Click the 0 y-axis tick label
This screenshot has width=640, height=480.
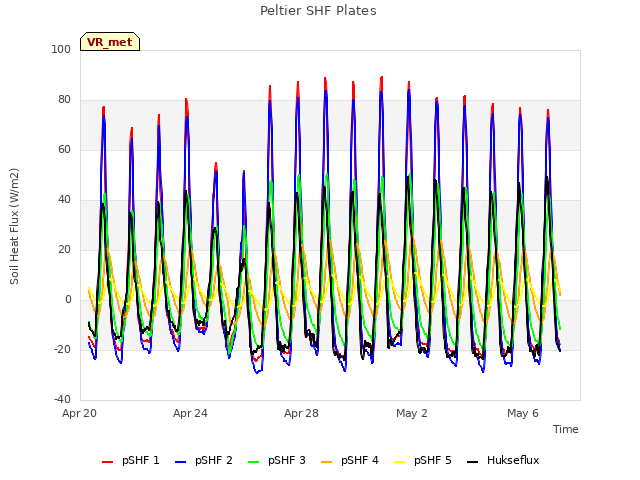68,300
